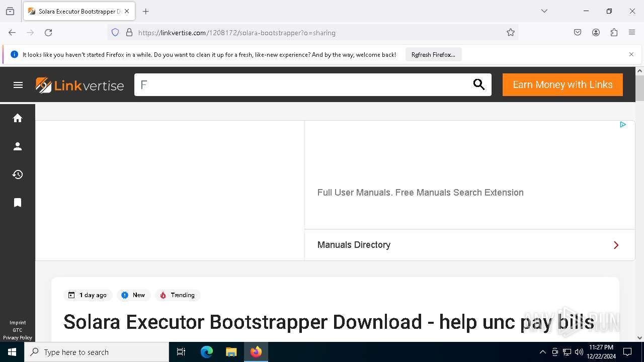
Task: Click the AdChoices icon on the ad
Action: [623, 124]
